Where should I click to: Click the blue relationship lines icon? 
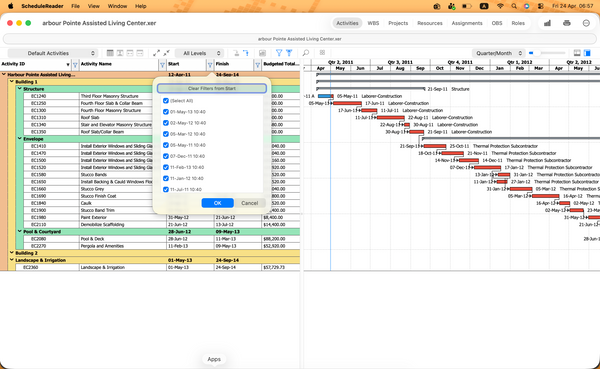point(246,53)
